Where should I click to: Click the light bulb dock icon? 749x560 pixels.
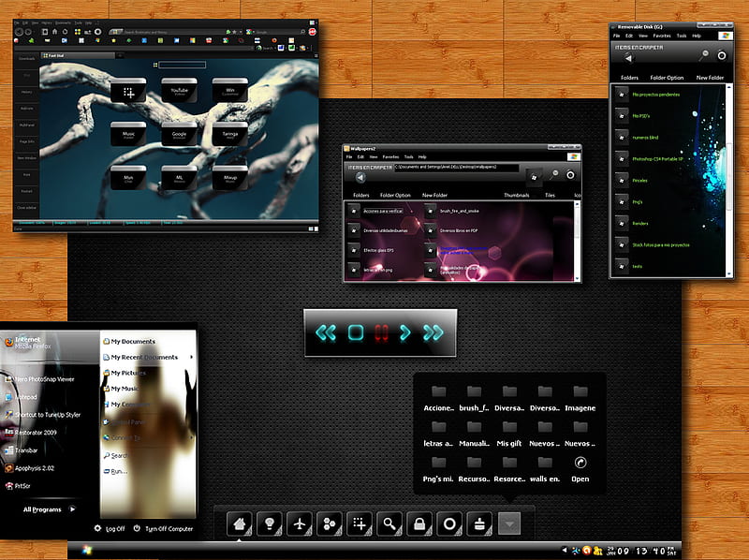270,524
